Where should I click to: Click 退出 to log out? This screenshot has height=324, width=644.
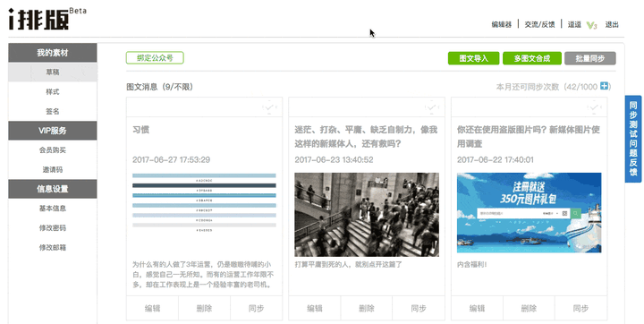coord(612,25)
